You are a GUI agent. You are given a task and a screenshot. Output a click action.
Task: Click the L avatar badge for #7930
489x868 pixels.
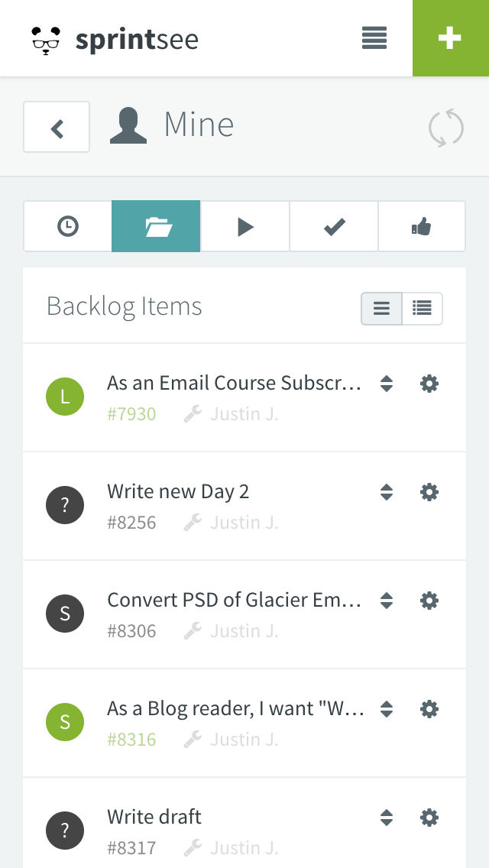(65, 397)
